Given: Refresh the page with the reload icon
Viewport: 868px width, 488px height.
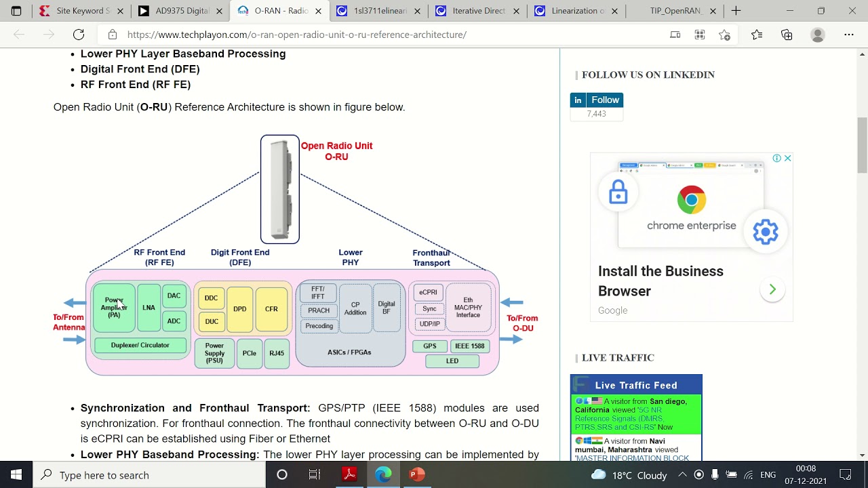Looking at the screenshot, I should [79, 35].
